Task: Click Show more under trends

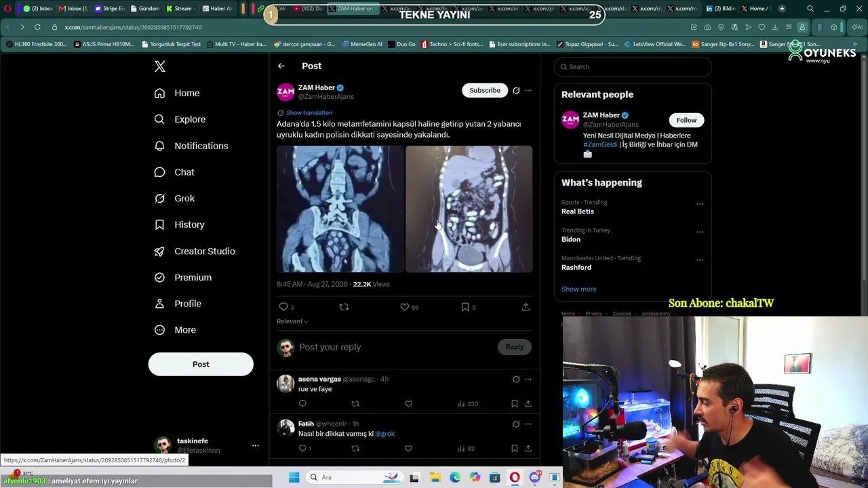Action: tap(579, 289)
